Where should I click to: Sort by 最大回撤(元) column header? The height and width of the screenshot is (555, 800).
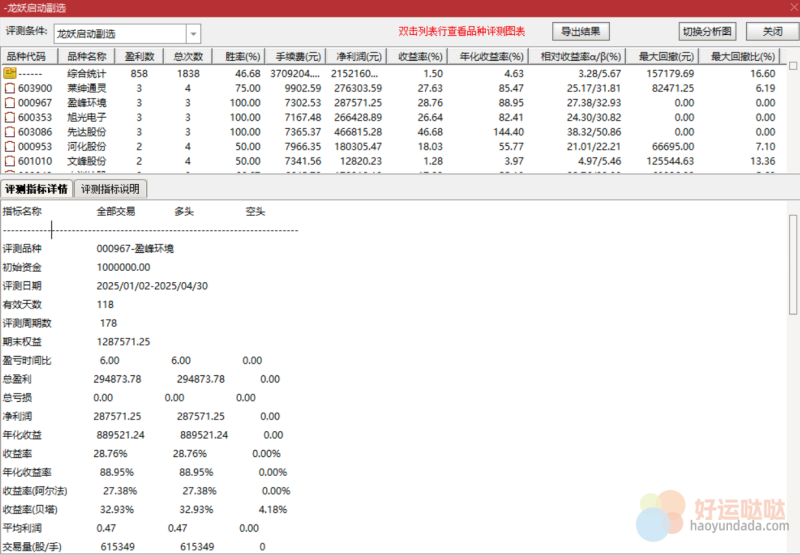coord(662,56)
